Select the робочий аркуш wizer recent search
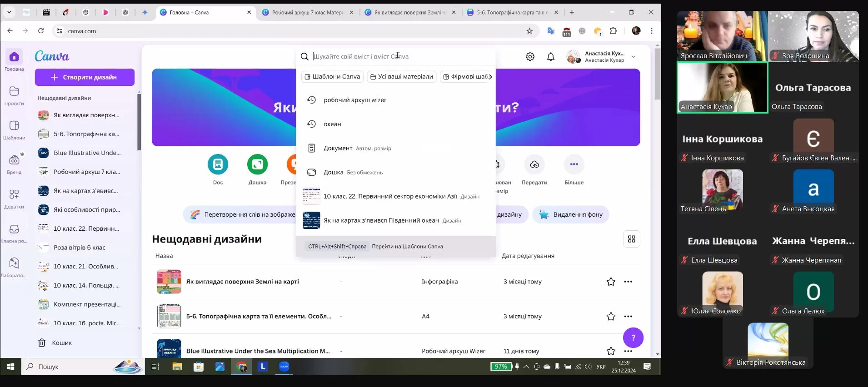This screenshot has height=387, width=868. [396, 100]
